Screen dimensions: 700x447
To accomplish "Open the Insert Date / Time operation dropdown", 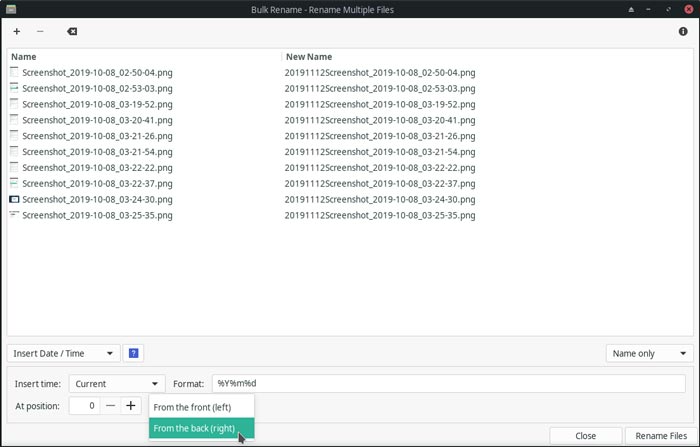I will 63,353.
